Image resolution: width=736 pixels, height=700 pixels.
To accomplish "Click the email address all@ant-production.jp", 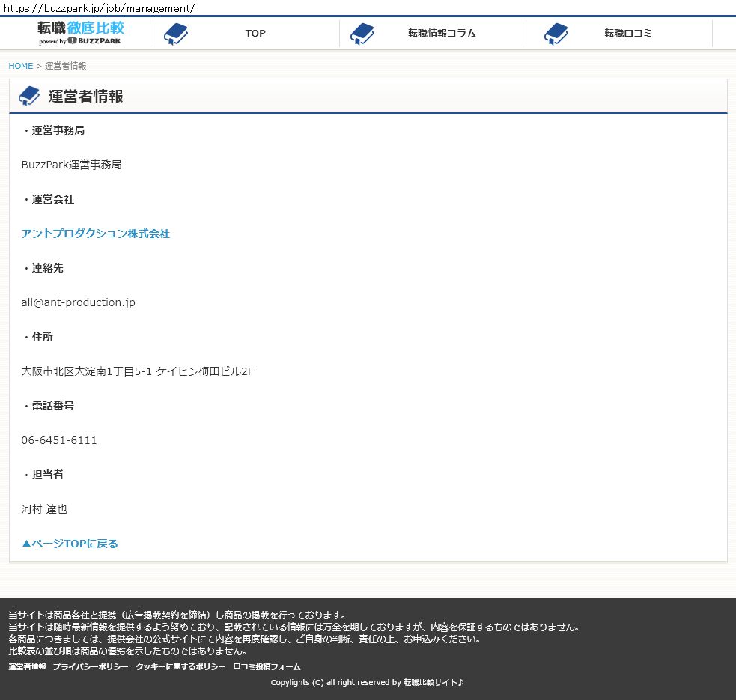I will click(79, 302).
